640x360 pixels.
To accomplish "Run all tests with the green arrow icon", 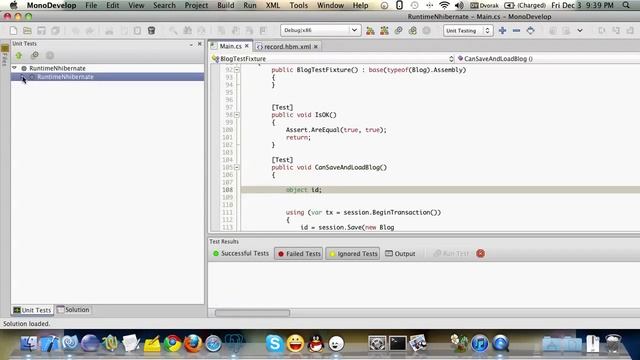I will coord(19,56).
